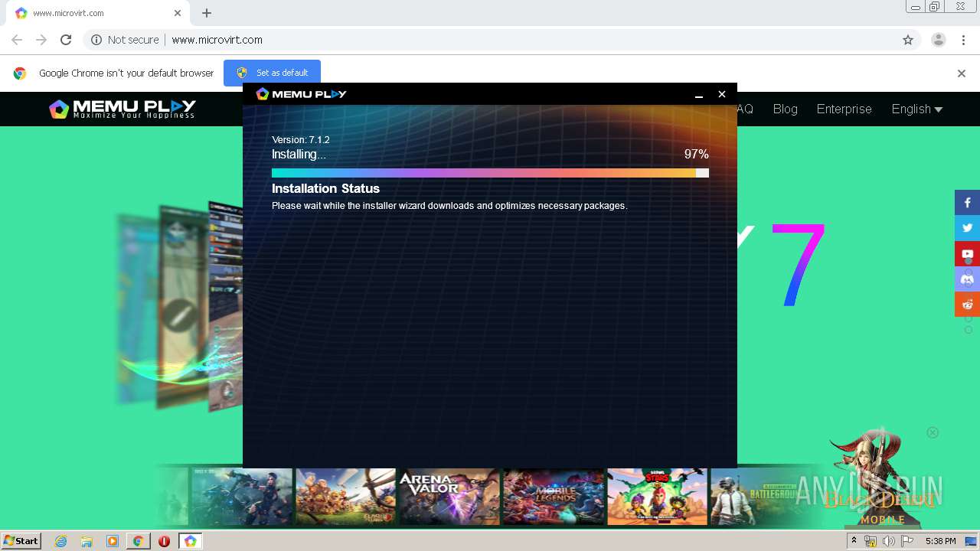Dismiss the default browser notification bar
The width and height of the screenshot is (980, 551).
click(962, 73)
